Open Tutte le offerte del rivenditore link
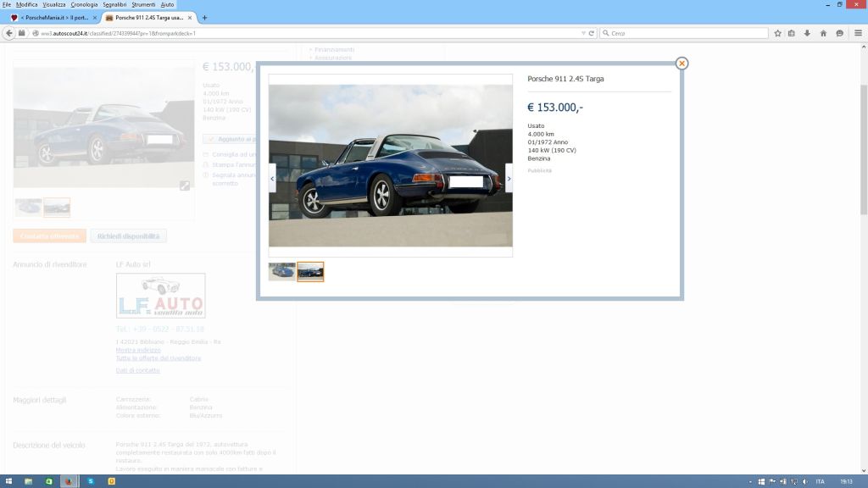Viewport: 868px width, 488px height. 159,358
